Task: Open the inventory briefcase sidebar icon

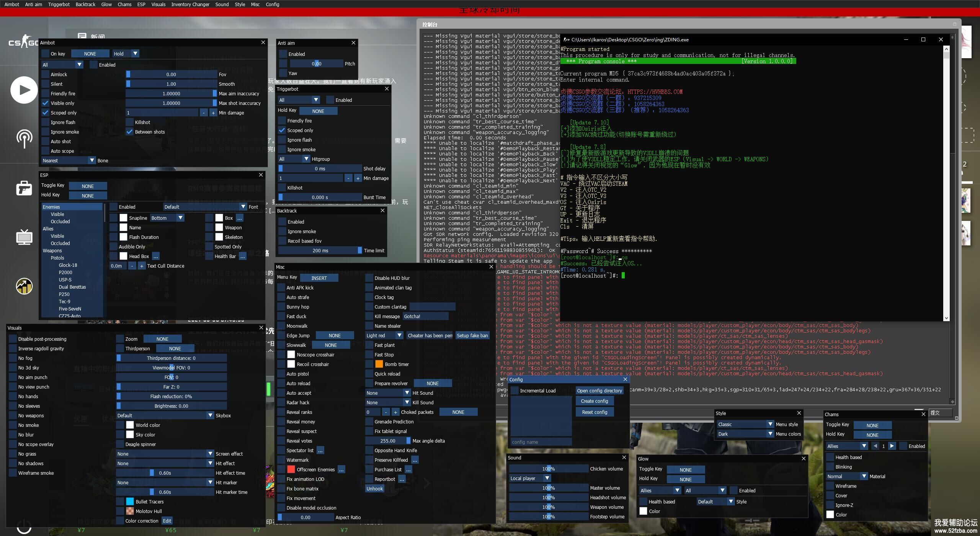Action: tap(24, 188)
